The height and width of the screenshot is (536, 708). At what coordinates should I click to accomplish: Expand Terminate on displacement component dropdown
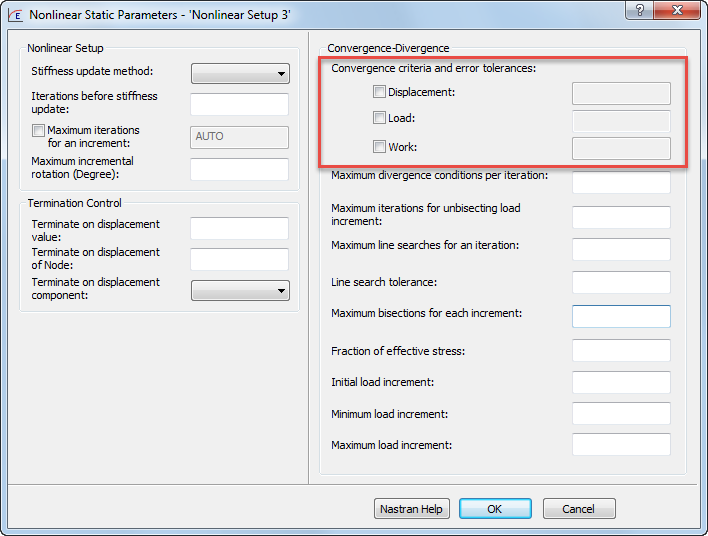[x=240, y=291]
